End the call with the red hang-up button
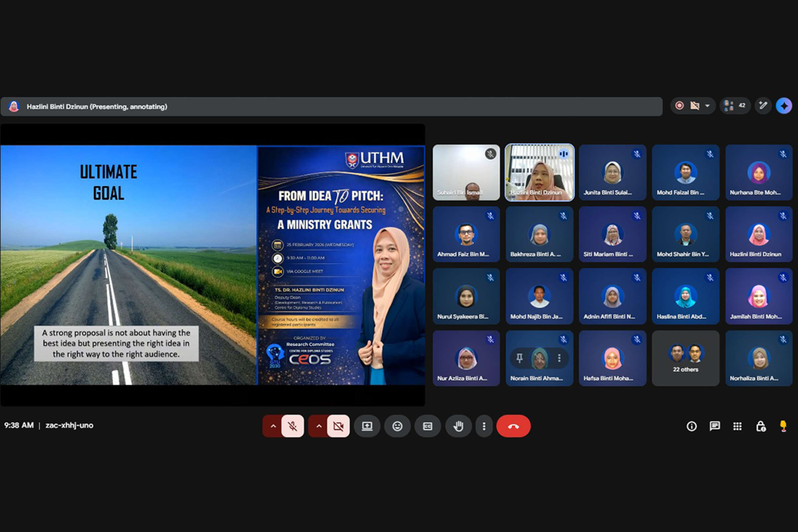Viewport: 798px width, 532px height. coord(513,426)
